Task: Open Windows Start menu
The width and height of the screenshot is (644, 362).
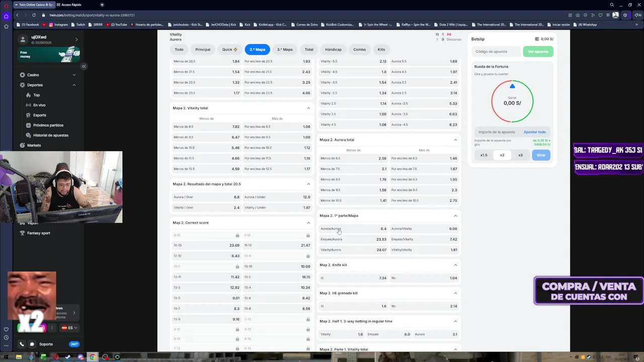Action: (x=6, y=357)
